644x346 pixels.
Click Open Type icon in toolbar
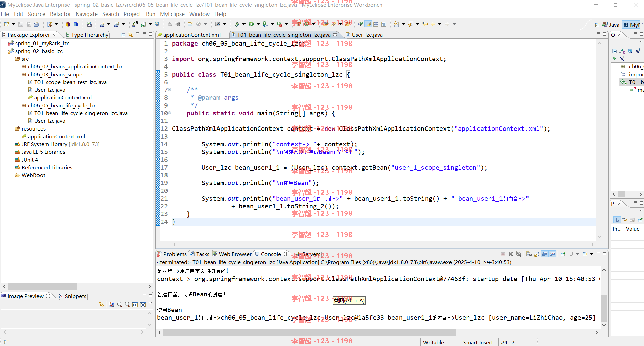[x=325, y=24]
